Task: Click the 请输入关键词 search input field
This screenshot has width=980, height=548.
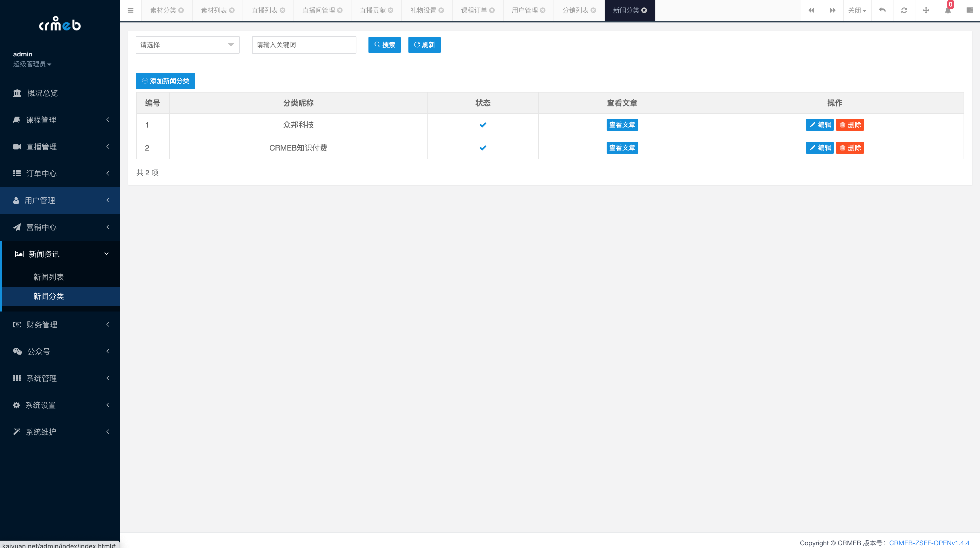Action: coord(304,45)
